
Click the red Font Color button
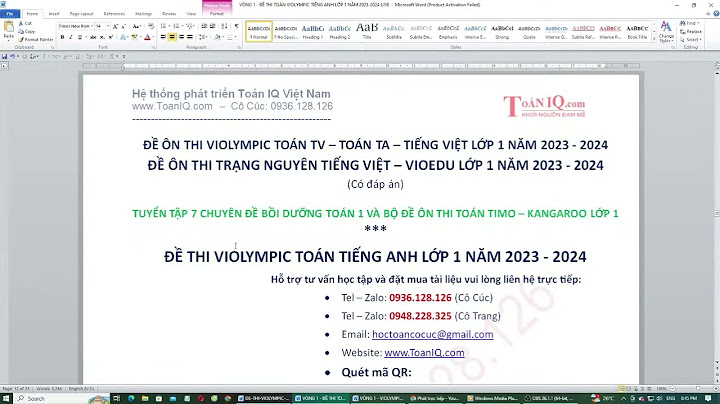pos(147,37)
